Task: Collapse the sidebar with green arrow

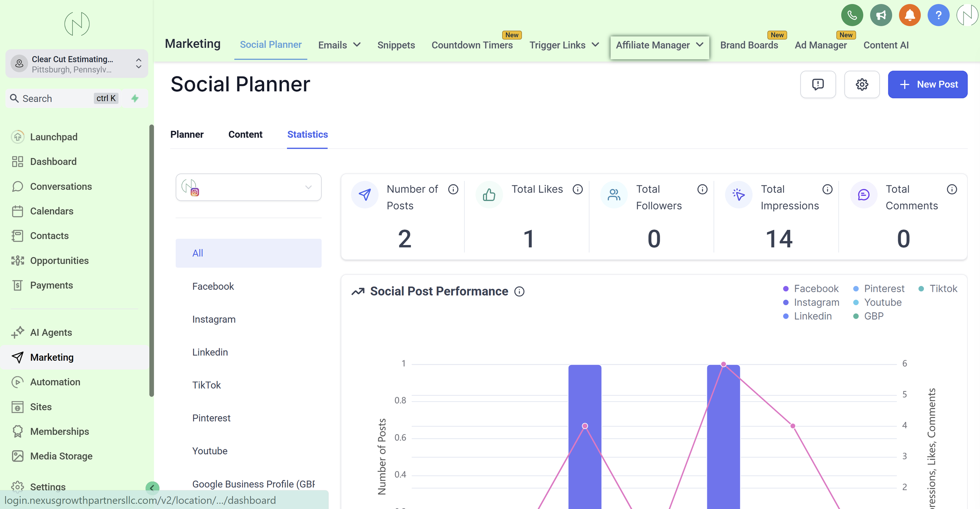Action: coord(152,487)
